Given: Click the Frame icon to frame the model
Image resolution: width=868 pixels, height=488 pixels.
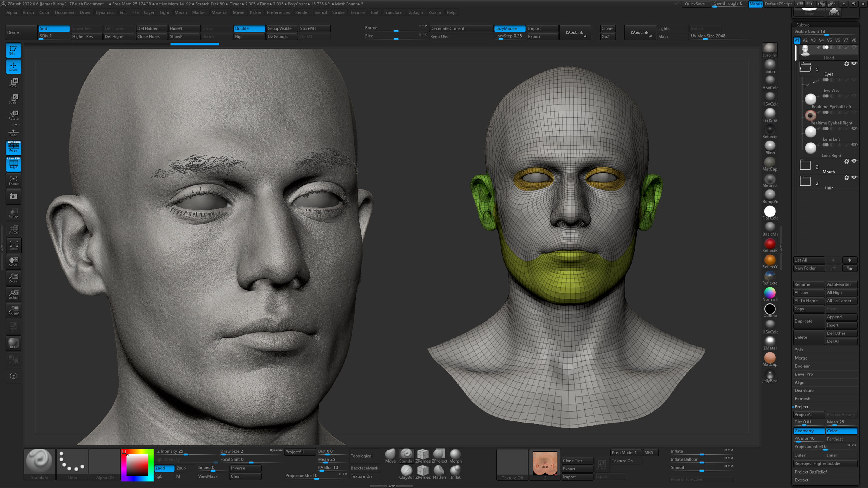Looking at the screenshot, I should coord(14,181).
